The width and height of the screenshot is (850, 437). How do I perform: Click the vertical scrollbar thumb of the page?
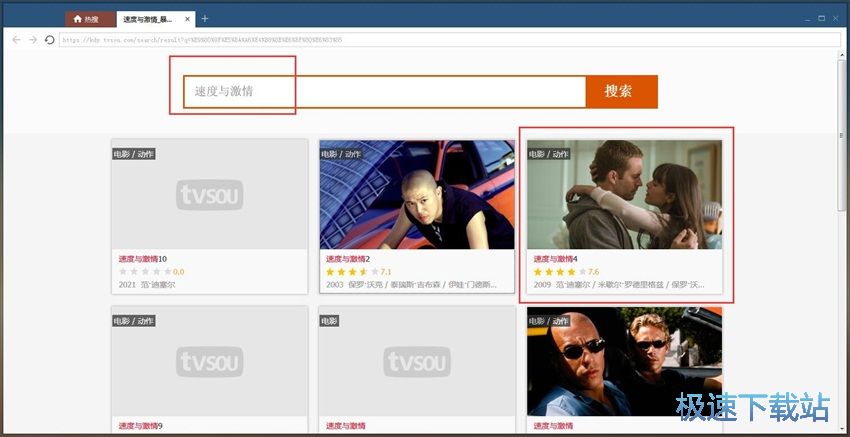point(841,134)
